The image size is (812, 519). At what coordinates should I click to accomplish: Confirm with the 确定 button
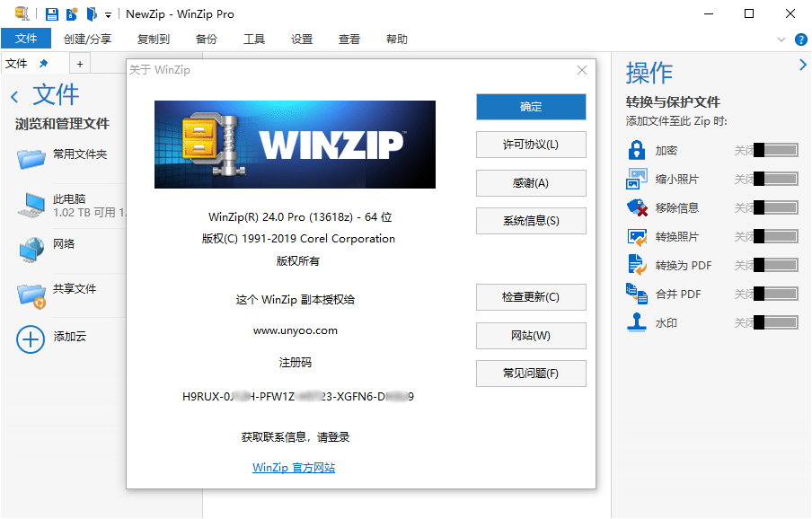pos(531,107)
